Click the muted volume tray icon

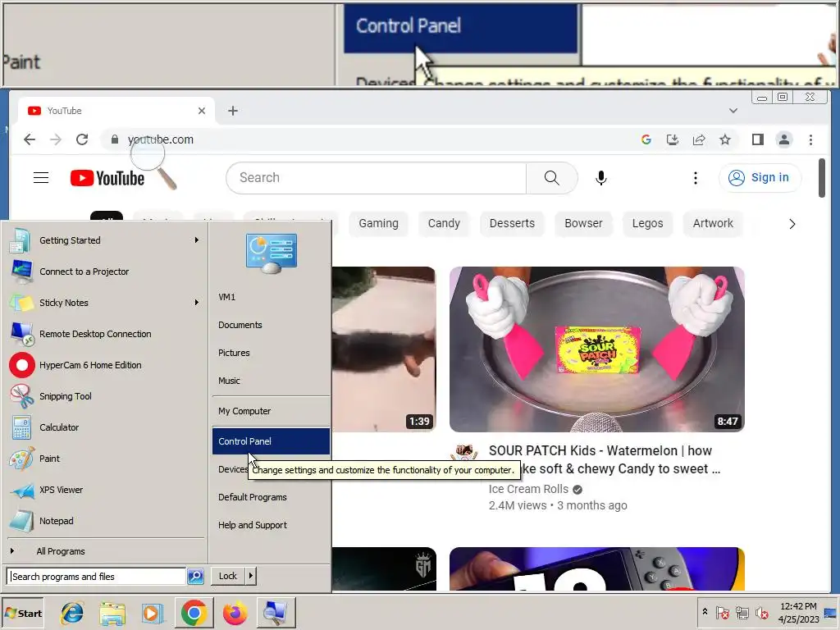(761, 612)
